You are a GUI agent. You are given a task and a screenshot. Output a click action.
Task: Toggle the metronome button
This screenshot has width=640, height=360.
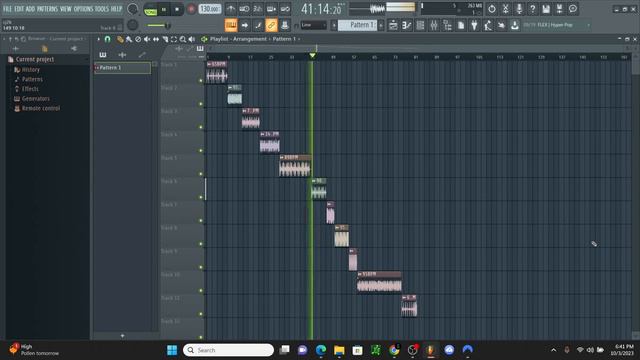click(231, 9)
